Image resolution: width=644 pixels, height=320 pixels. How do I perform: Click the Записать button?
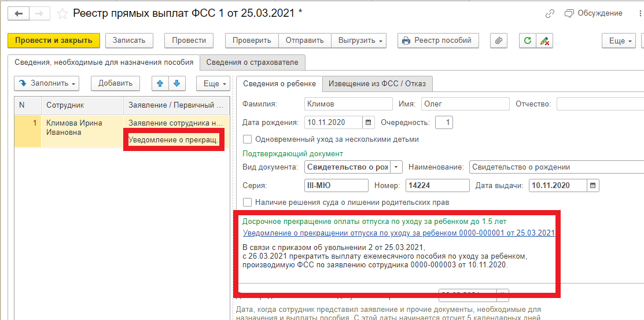coord(129,41)
